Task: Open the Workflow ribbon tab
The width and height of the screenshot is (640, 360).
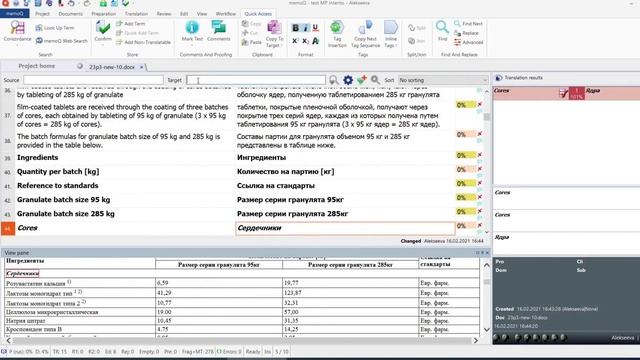Action: click(226, 13)
